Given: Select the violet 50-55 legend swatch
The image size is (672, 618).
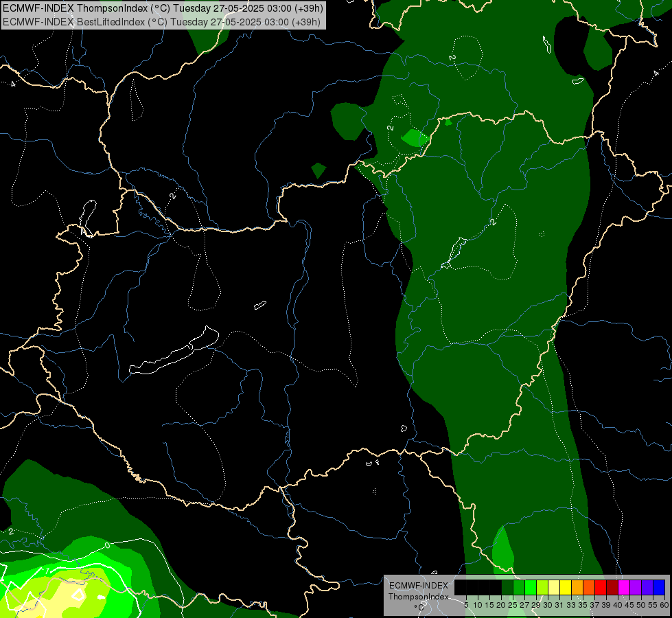Looking at the screenshot, I should [647, 587].
